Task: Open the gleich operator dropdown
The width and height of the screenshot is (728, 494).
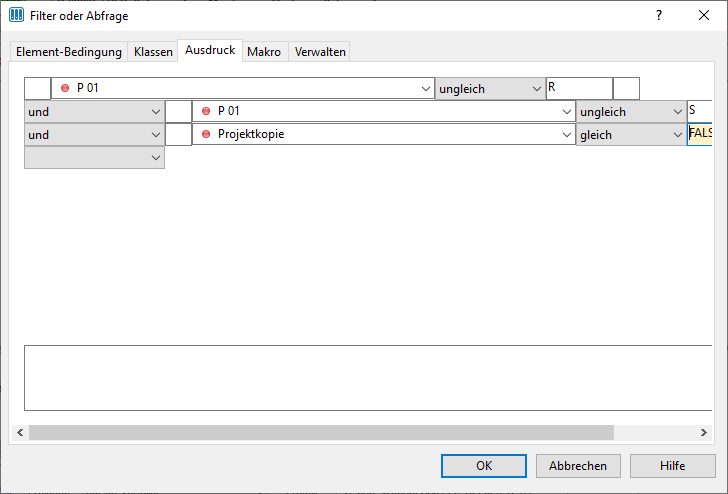Action: (x=631, y=135)
